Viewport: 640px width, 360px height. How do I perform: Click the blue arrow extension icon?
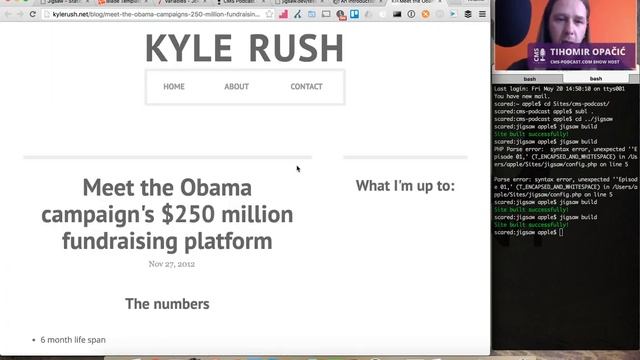pos(453,14)
